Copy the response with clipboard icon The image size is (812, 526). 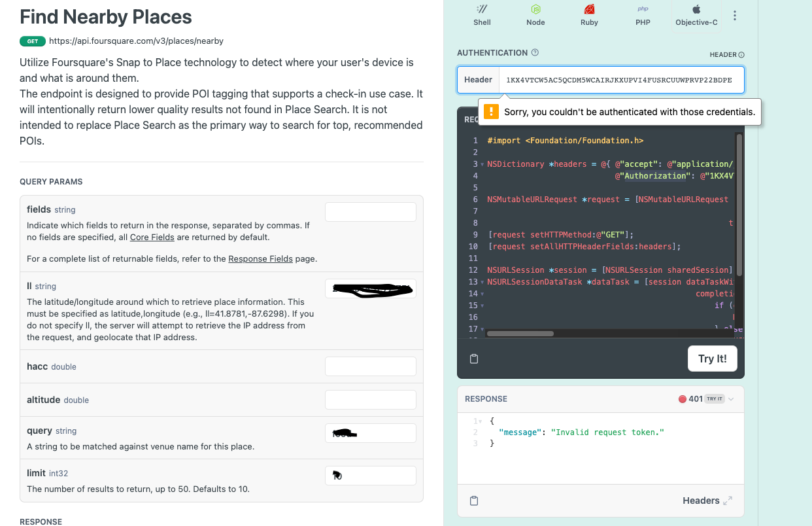tap(475, 500)
